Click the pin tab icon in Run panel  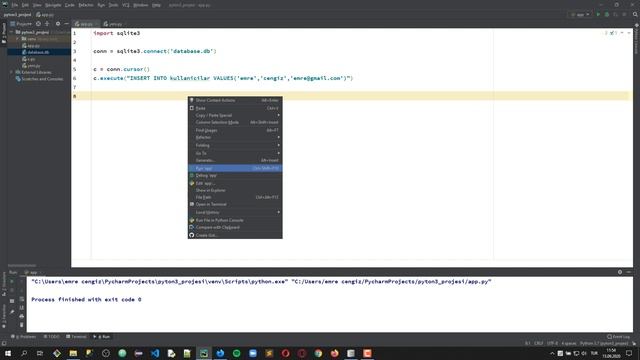click(12, 312)
